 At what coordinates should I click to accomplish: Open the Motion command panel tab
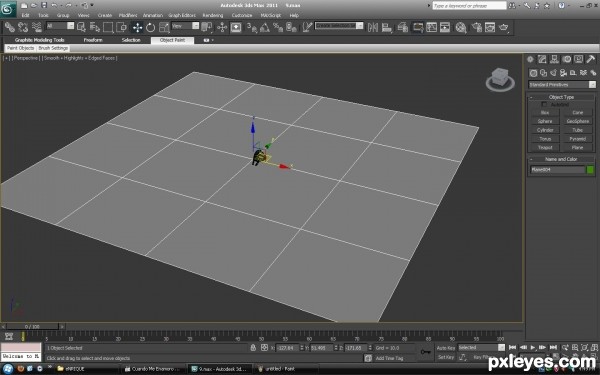click(x=566, y=59)
